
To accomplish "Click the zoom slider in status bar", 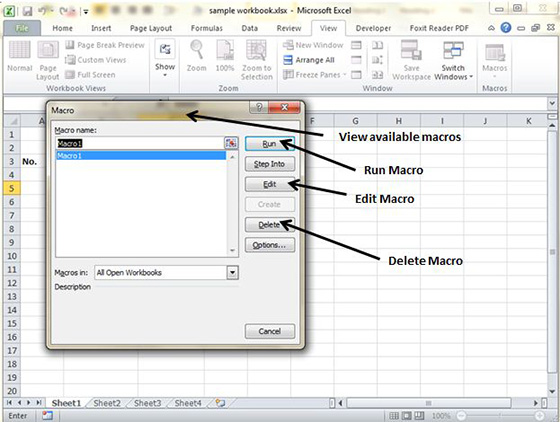I will pos(500,416).
